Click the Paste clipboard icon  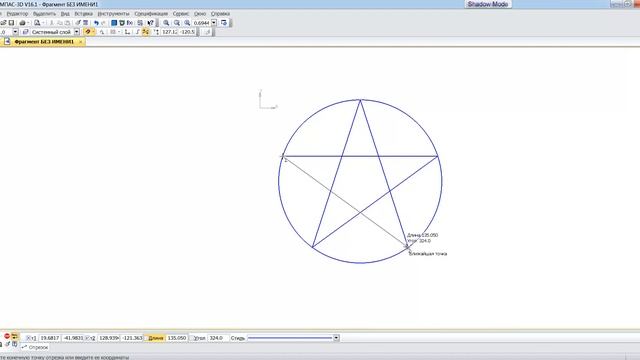pyautogui.click(x=67, y=23)
